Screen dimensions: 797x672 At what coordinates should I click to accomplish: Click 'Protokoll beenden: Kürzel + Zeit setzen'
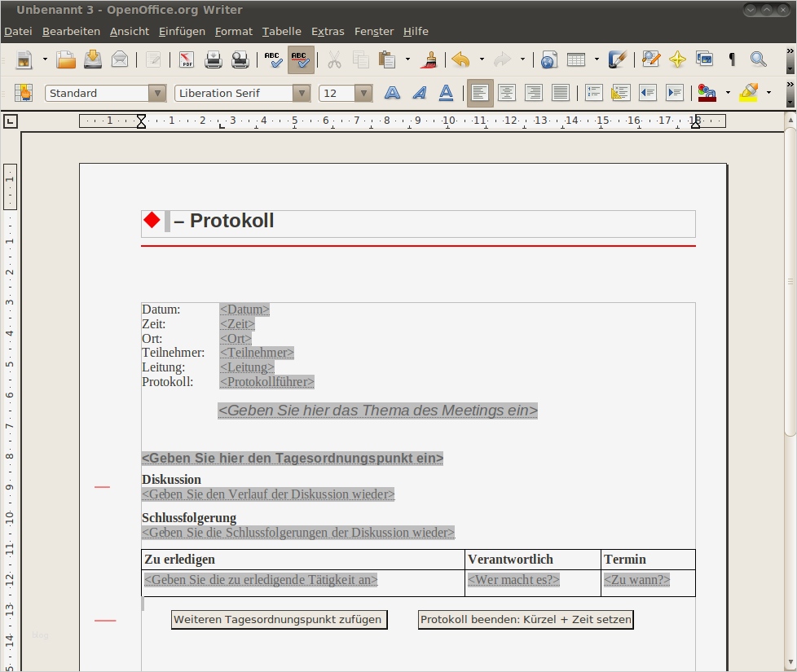526,619
